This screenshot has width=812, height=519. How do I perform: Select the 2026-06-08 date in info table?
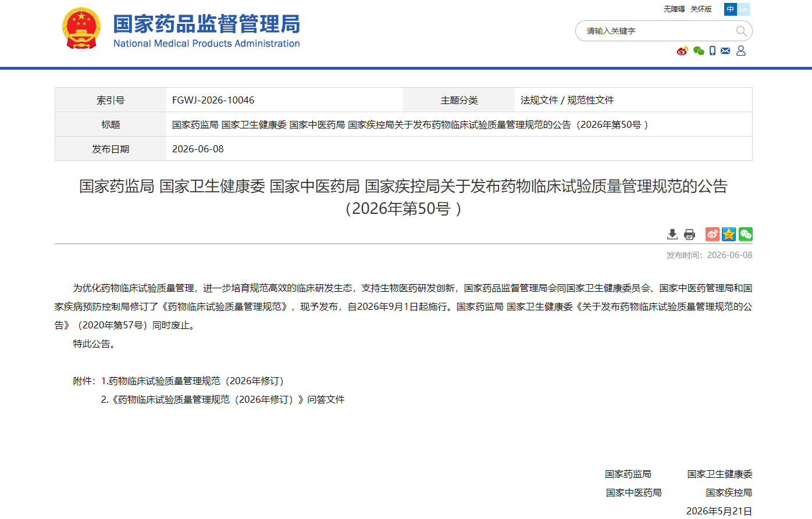[198, 149]
